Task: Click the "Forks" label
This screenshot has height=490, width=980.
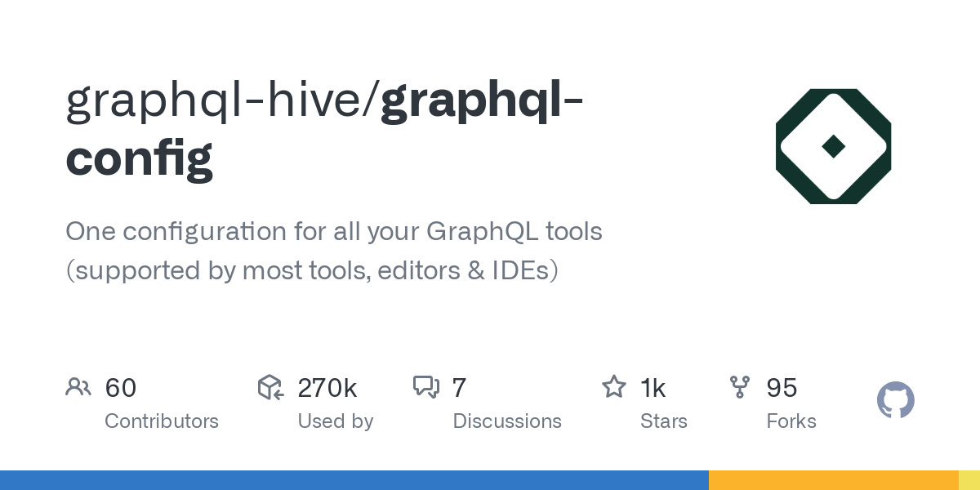Action: [x=791, y=421]
